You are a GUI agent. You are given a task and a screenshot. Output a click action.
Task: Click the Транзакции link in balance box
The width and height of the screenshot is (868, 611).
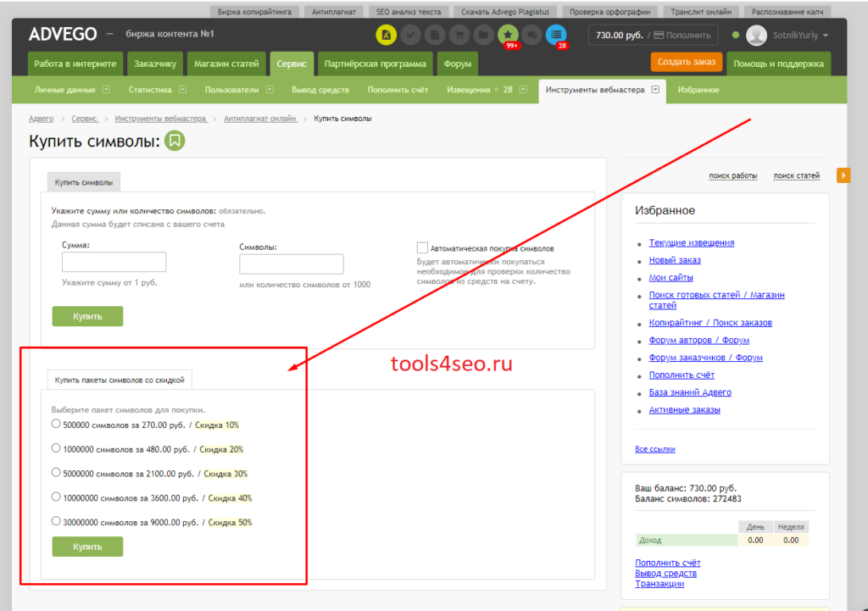coord(659,583)
